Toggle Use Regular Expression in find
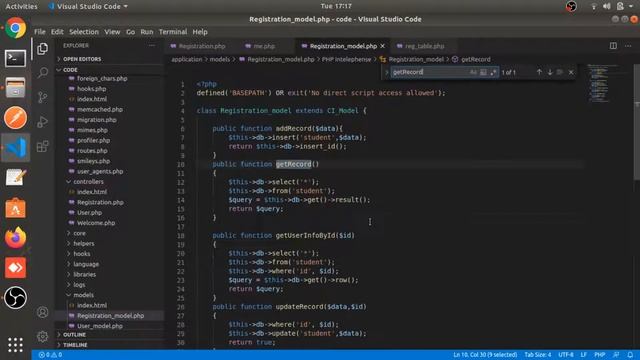 [x=493, y=72]
